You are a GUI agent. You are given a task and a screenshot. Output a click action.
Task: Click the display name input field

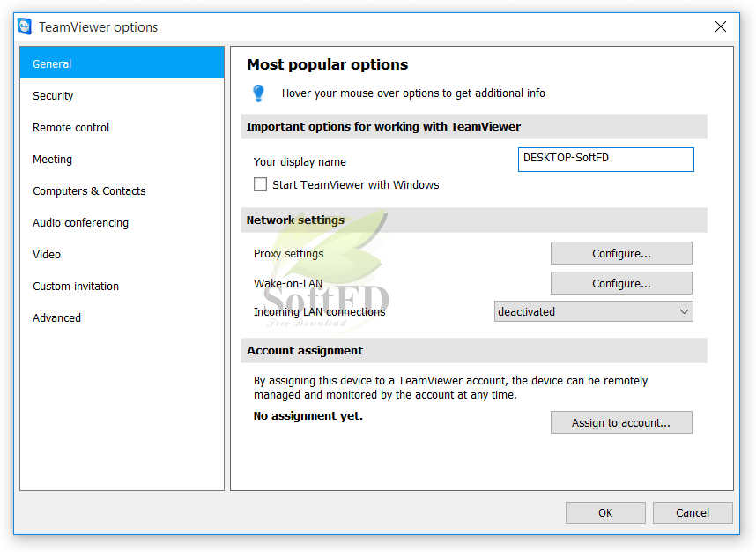click(606, 160)
